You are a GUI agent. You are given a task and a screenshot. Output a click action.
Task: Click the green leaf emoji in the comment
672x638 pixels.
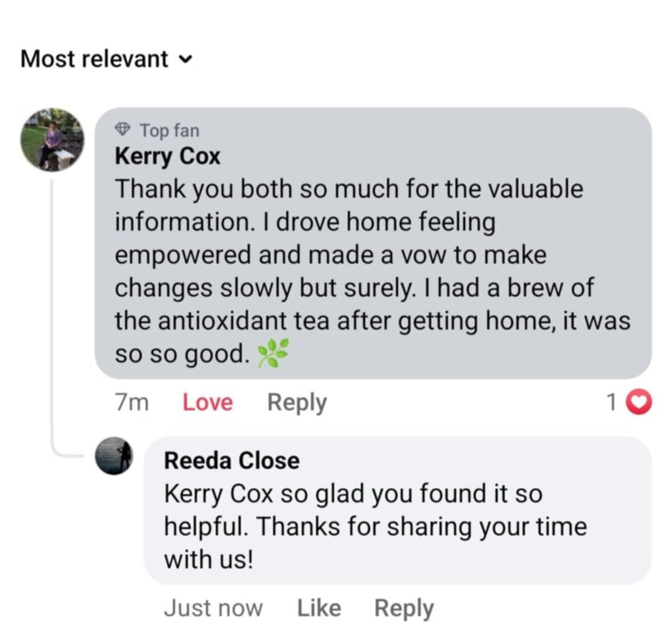273,354
